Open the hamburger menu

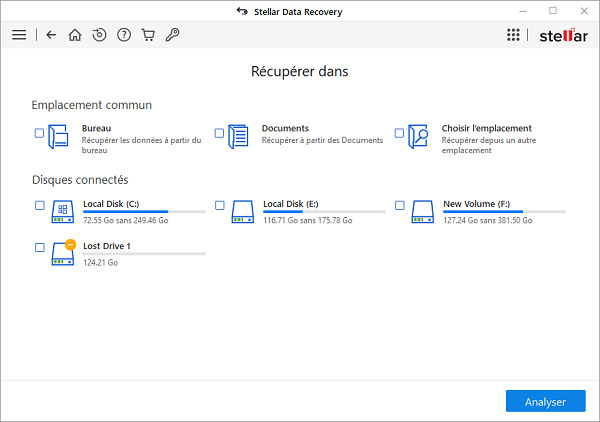[x=19, y=35]
